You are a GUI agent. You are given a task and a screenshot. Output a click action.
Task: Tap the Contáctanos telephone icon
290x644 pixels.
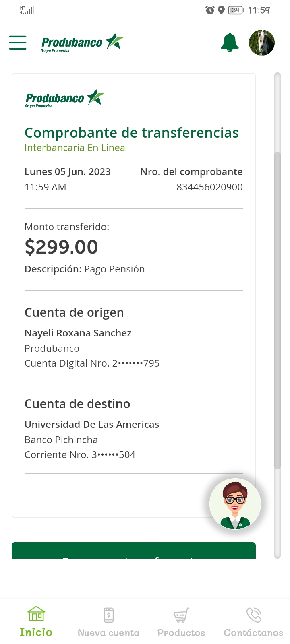point(254,615)
